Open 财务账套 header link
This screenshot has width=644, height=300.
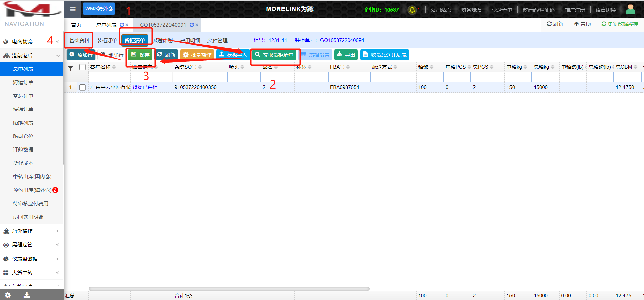[x=471, y=10]
